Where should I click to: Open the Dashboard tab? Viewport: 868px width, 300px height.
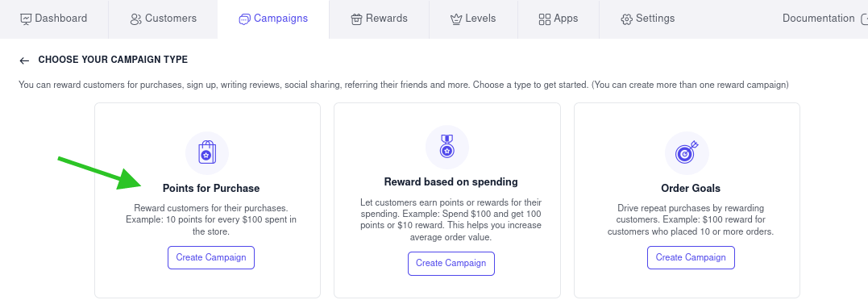54,19
